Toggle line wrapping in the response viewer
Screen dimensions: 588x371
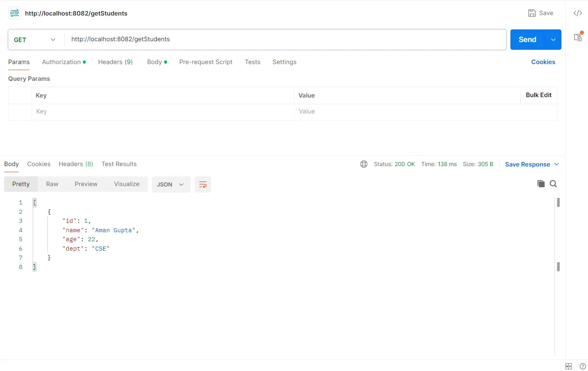(203, 184)
